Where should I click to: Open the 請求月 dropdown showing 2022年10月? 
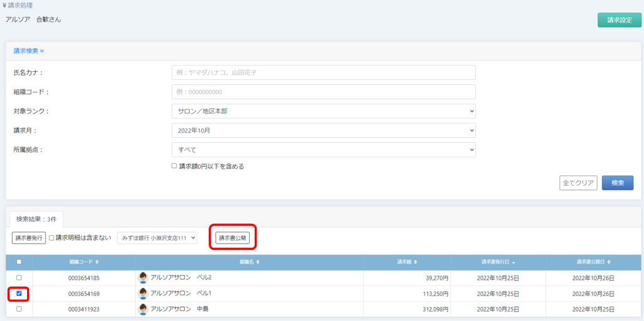click(x=323, y=130)
